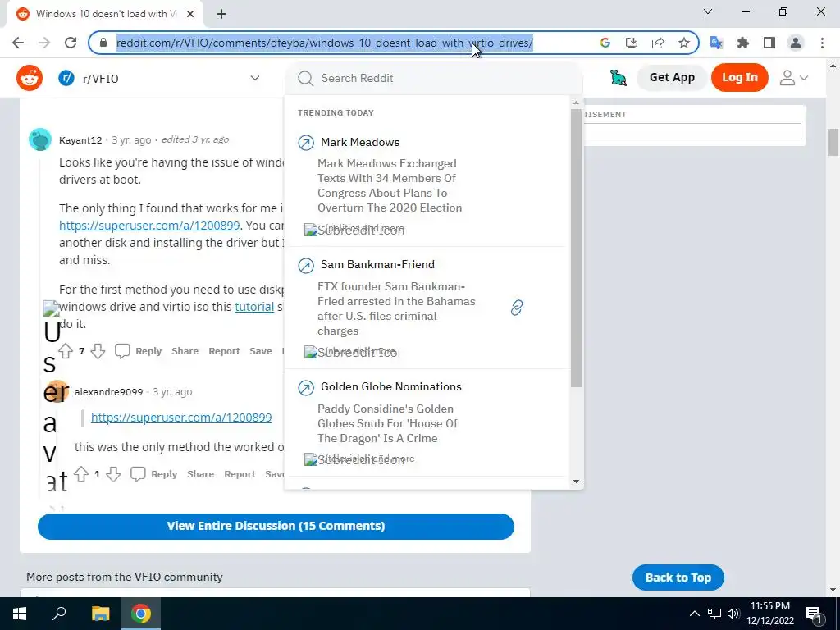Open Windows Start menu
This screenshot has height=630, width=840.
click(20, 614)
